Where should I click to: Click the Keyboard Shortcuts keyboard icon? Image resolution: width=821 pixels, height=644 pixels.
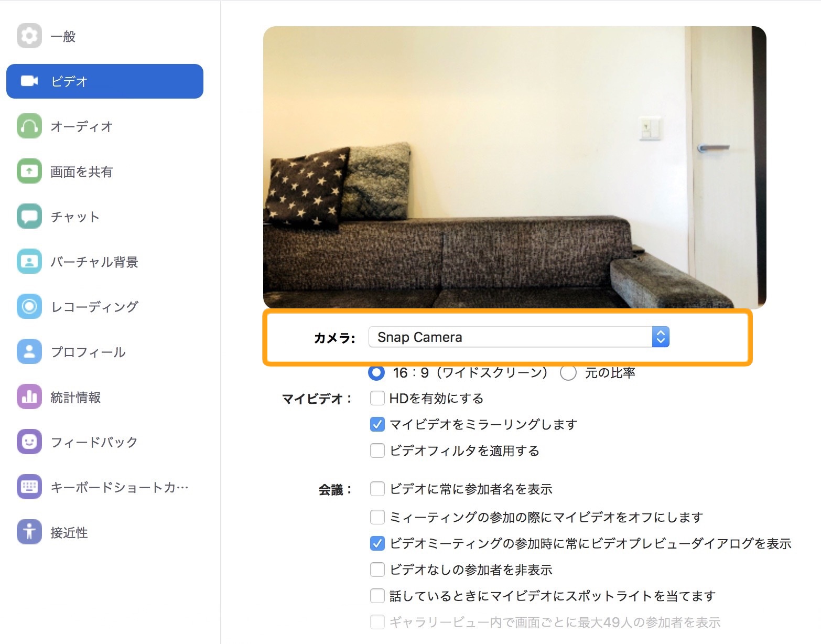tap(29, 487)
